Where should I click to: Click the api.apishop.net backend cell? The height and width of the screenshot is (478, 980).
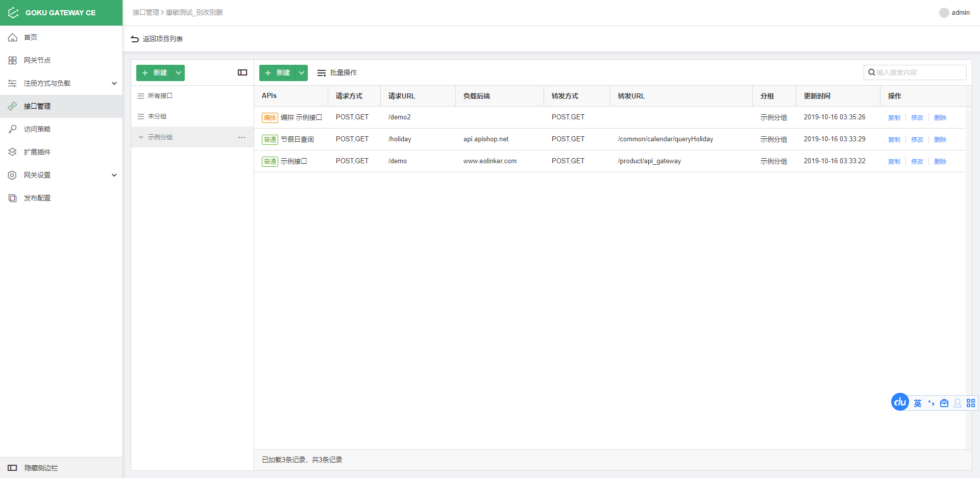[486, 139]
